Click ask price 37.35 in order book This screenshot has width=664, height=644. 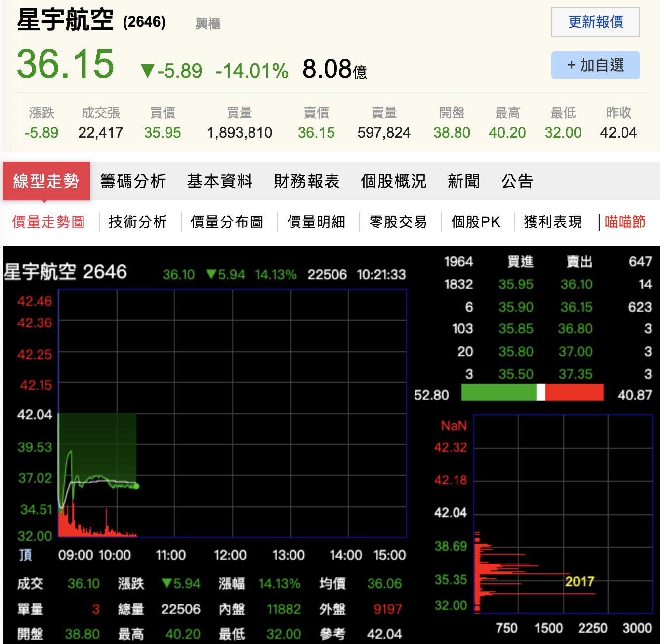click(575, 374)
